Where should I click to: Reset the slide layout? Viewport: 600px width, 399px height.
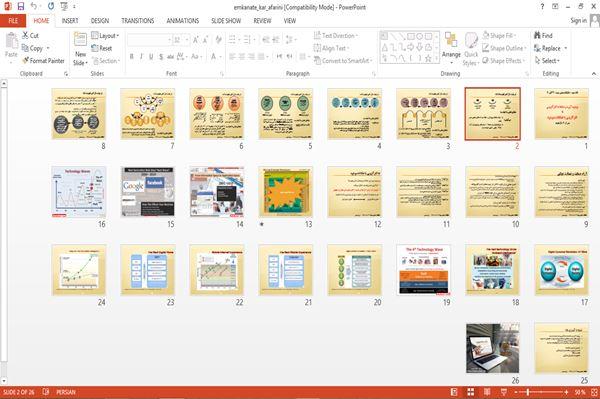[102, 48]
